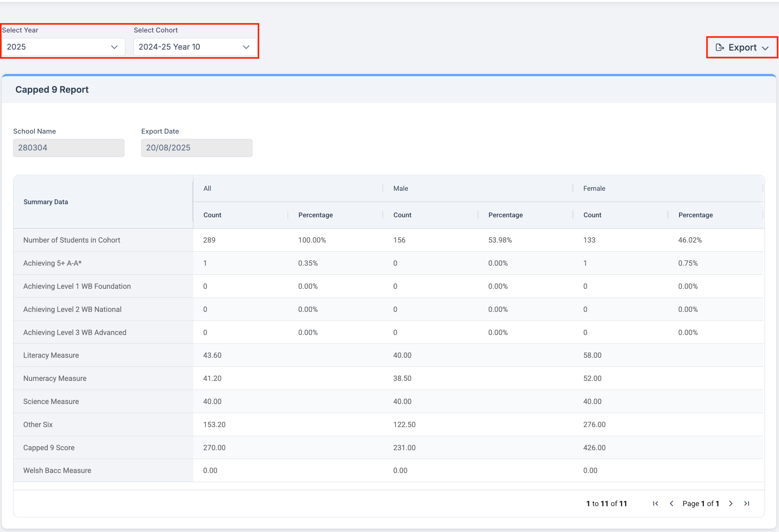Select the Welsh Bacc Measure row
779x532 pixels.
pos(57,470)
